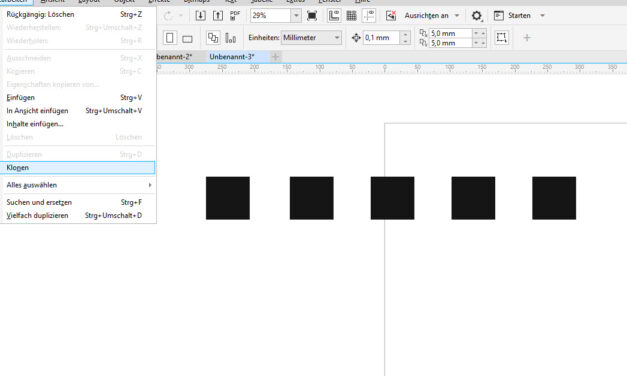Select Inhalte einfügen... menu entry

[78, 124]
